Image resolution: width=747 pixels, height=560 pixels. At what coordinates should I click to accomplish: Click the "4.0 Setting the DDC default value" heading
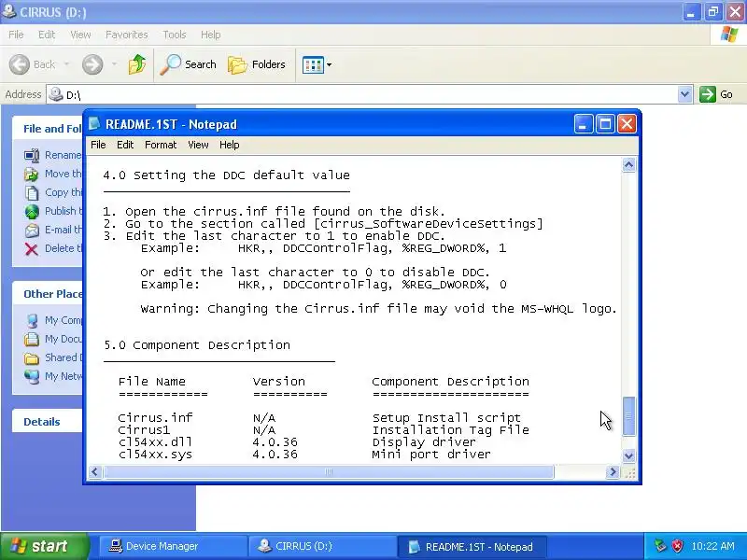click(x=226, y=175)
